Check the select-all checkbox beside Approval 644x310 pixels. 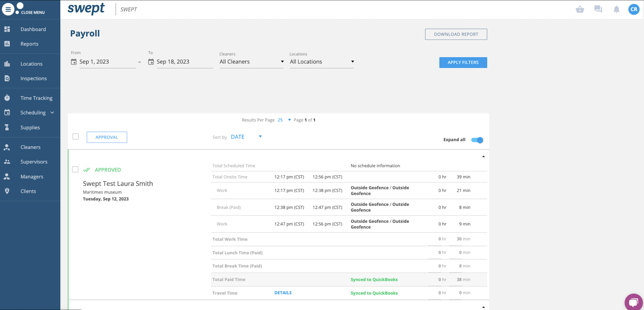point(76,136)
